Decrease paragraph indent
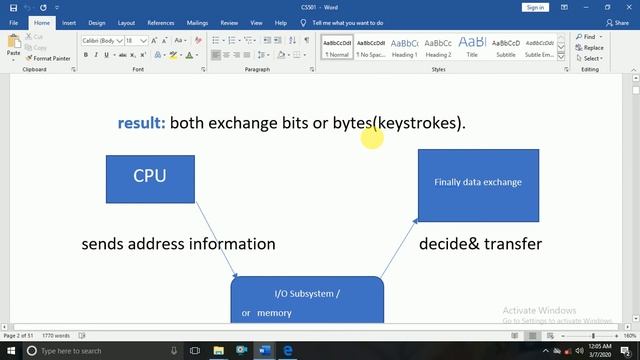Image resolution: width=640 pixels, height=360 pixels. coord(267,40)
